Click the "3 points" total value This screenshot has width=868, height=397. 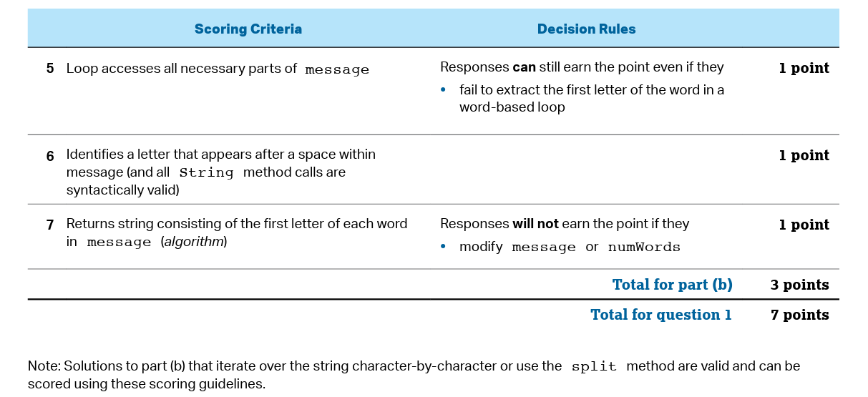[x=799, y=285]
